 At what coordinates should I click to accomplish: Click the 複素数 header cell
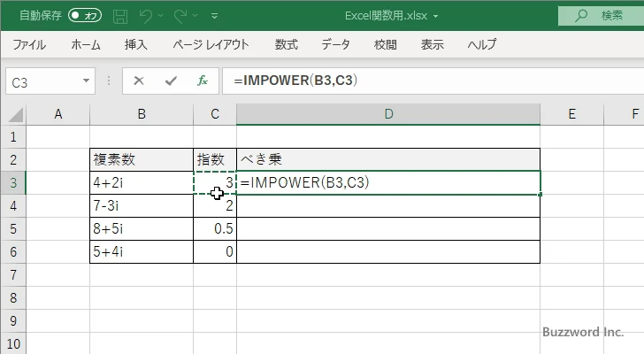click(x=142, y=160)
